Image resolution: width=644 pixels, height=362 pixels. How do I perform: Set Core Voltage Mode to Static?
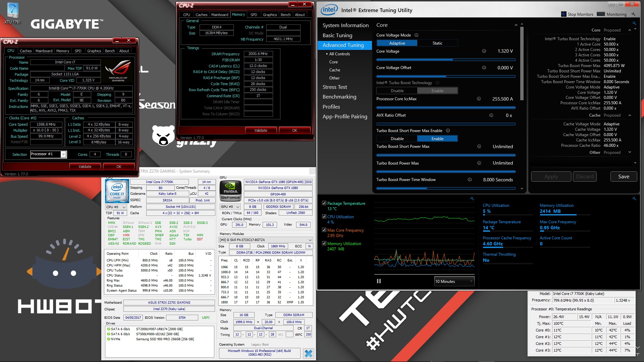[437, 43]
